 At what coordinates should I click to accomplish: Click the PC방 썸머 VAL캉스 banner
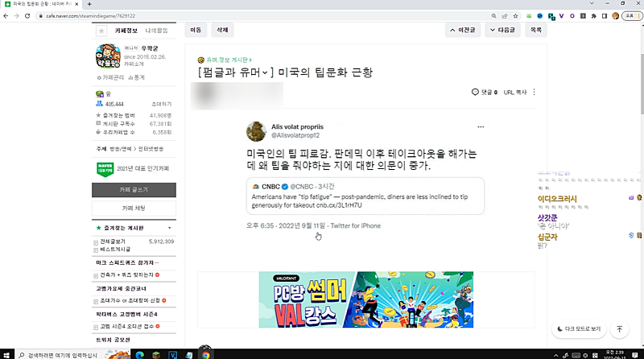coord(366,299)
